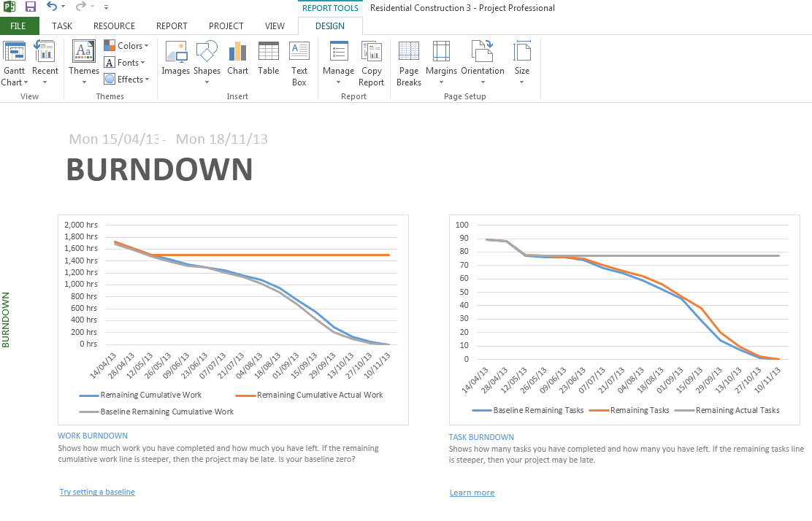
Task: Expand the Manage dropdown arrow
Action: pyautogui.click(x=339, y=82)
